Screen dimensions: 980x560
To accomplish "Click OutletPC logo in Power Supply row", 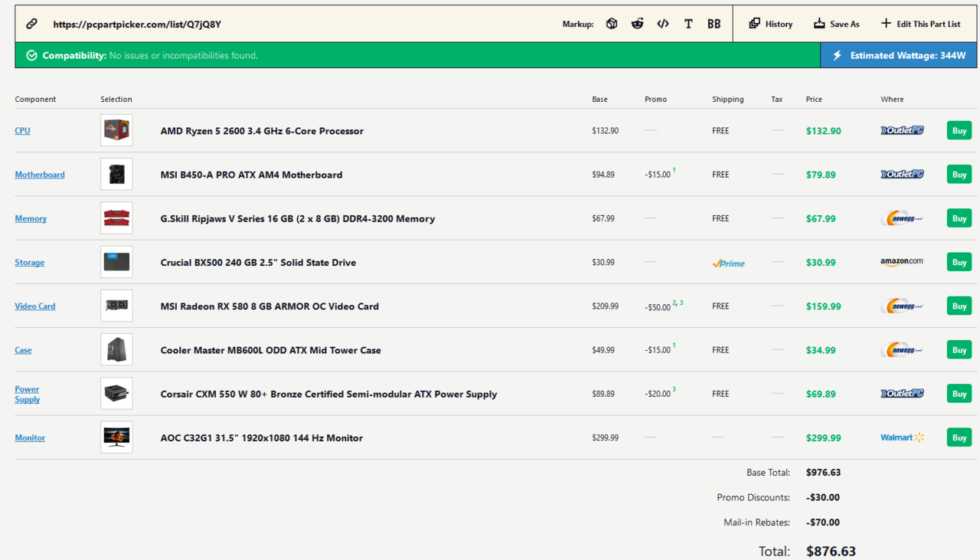I will (902, 393).
